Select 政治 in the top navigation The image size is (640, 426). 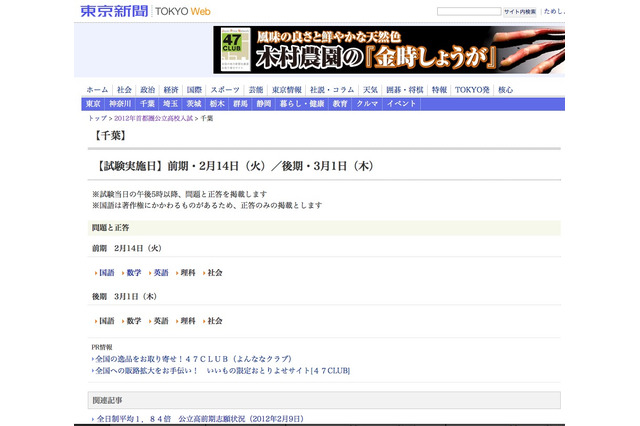147,90
